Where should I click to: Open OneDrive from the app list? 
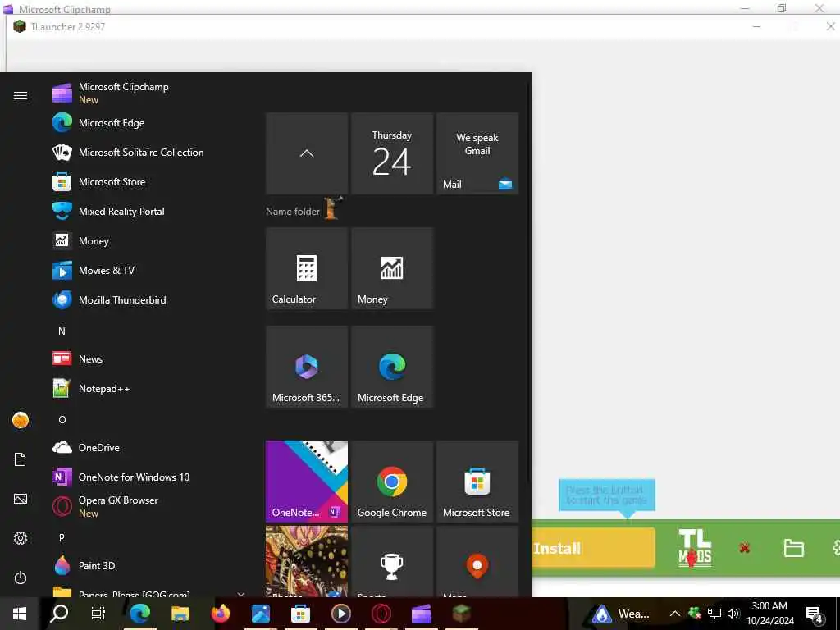pyautogui.click(x=150, y=447)
